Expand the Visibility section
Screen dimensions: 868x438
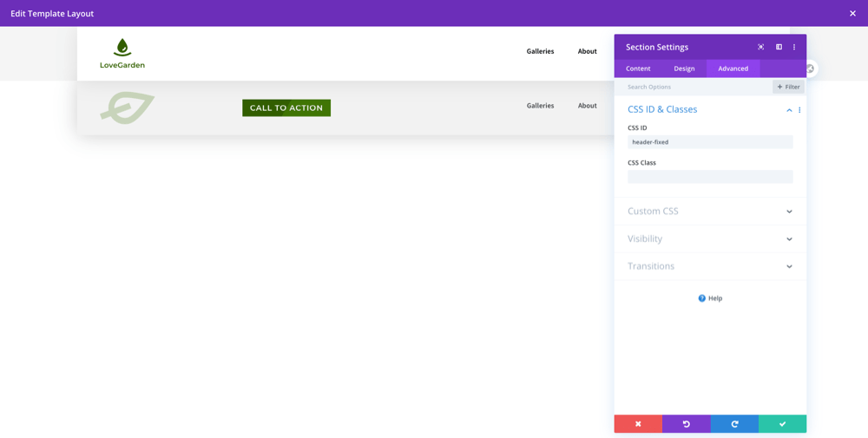click(x=710, y=239)
